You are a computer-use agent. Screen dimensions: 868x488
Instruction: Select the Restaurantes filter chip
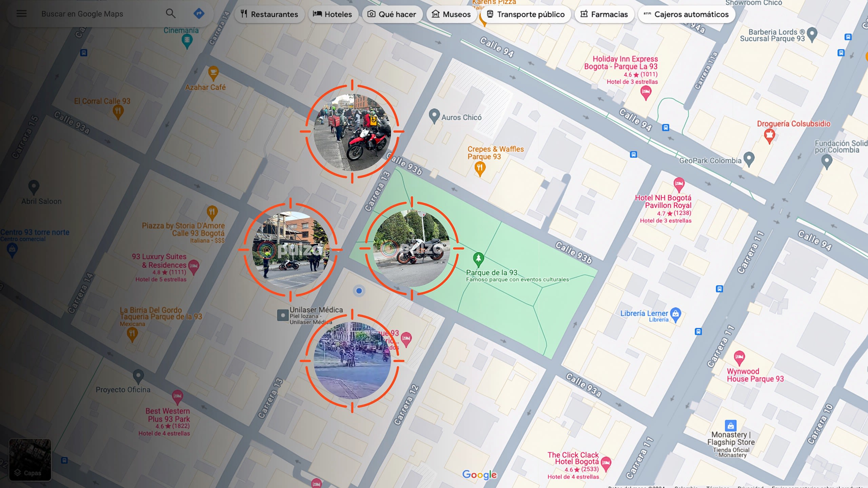coord(269,14)
